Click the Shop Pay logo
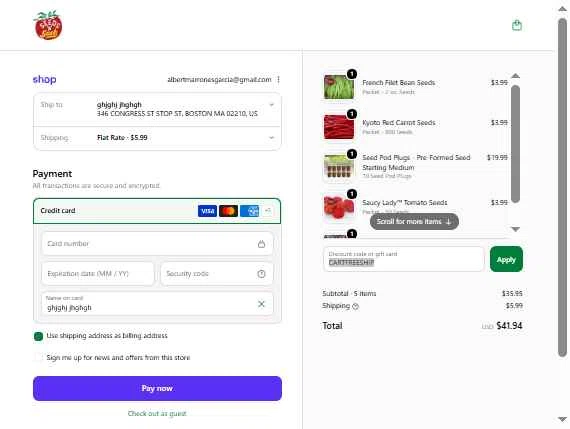 pos(44,79)
